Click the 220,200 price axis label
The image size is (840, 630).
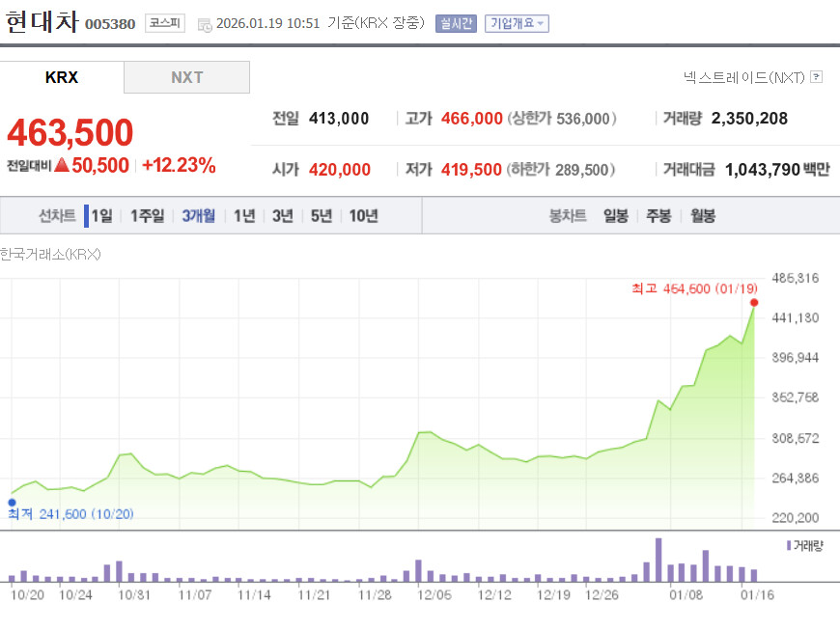[796, 517]
